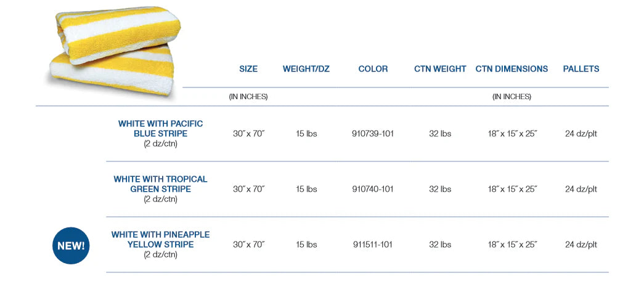Select the WEIGHT/DZ column header
This screenshot has width=644, height=289.
[306, 69]
